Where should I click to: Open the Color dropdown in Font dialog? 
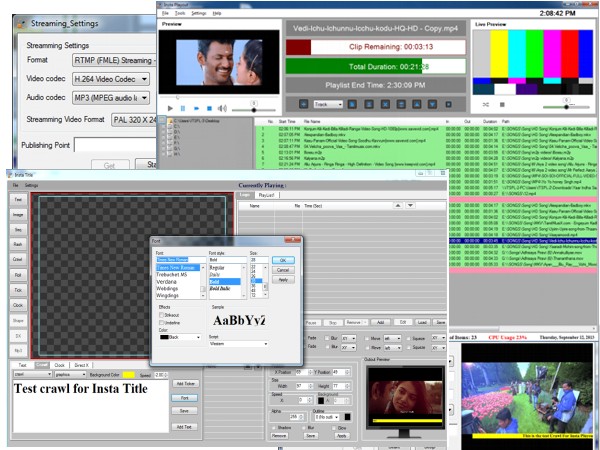pos(180,337)
